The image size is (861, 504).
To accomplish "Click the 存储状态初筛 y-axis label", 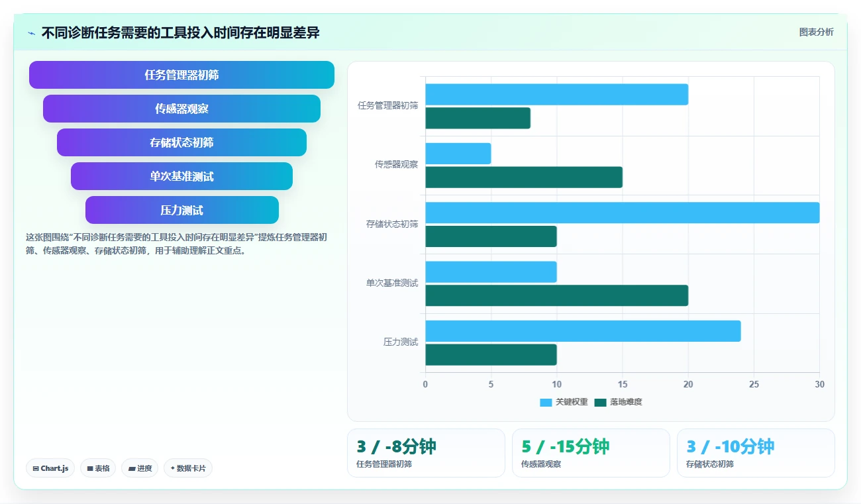I will [392, 224].
